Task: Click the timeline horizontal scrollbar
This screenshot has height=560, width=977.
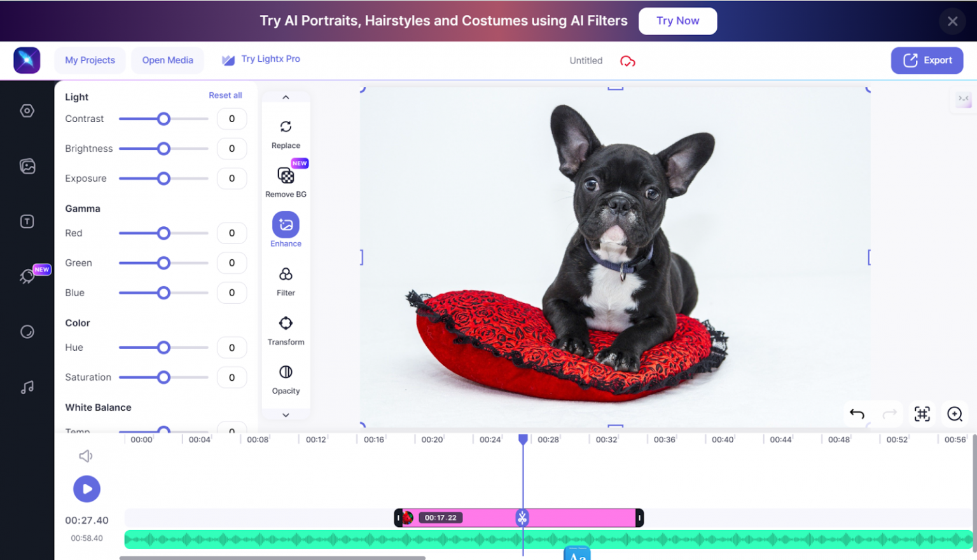Action: pyautogui.click(x=272, y=557)
